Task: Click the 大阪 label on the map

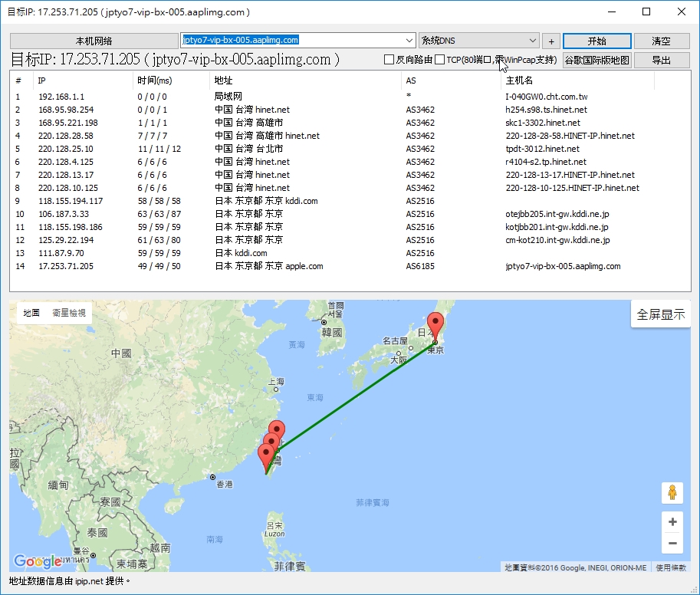Action: tap(399, 360)
